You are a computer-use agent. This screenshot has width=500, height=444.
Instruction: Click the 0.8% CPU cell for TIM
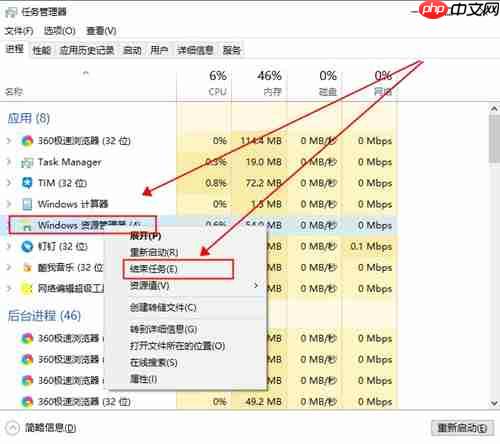[216, 183]
